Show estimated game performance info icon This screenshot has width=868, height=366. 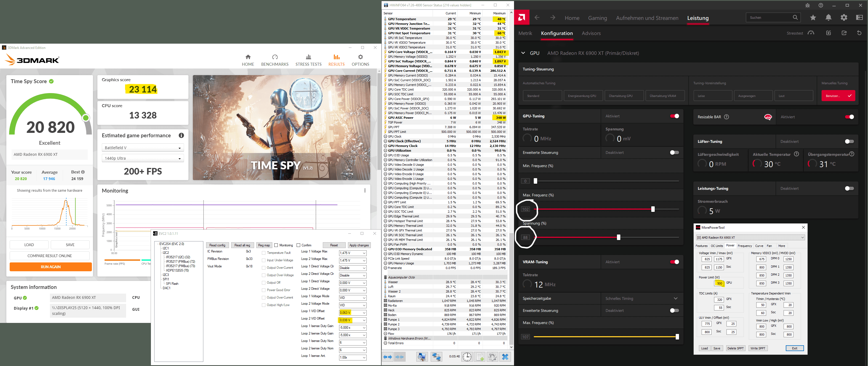pos(181,135)
